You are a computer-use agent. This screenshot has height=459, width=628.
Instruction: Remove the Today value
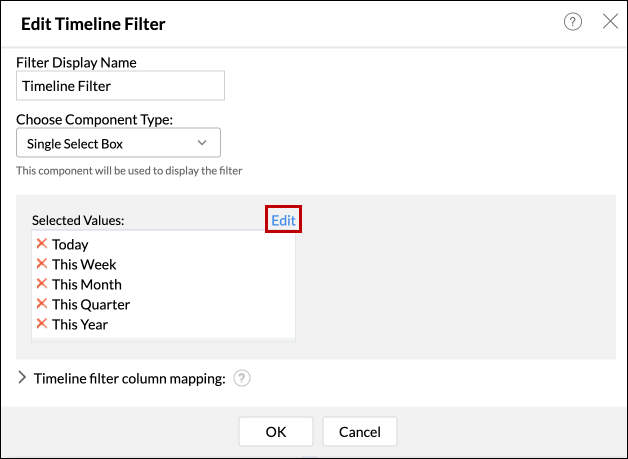(x=42, y=244)
